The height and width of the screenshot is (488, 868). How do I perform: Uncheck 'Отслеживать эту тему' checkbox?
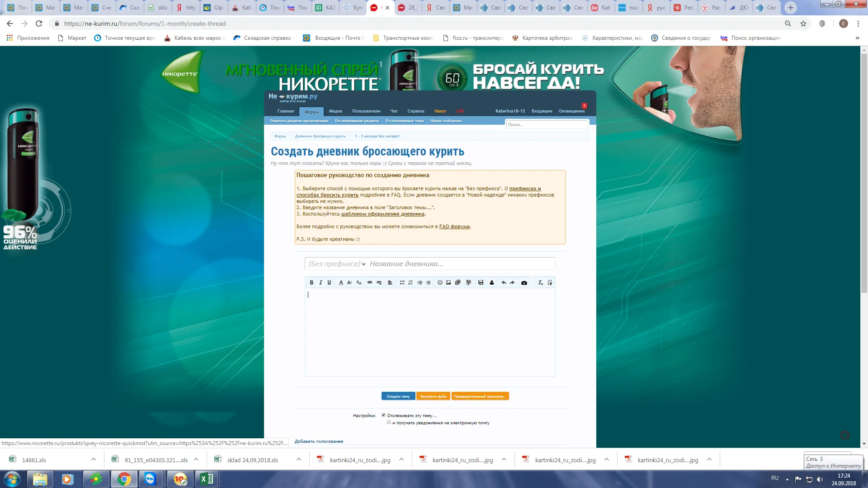click(x=383, y=415)
